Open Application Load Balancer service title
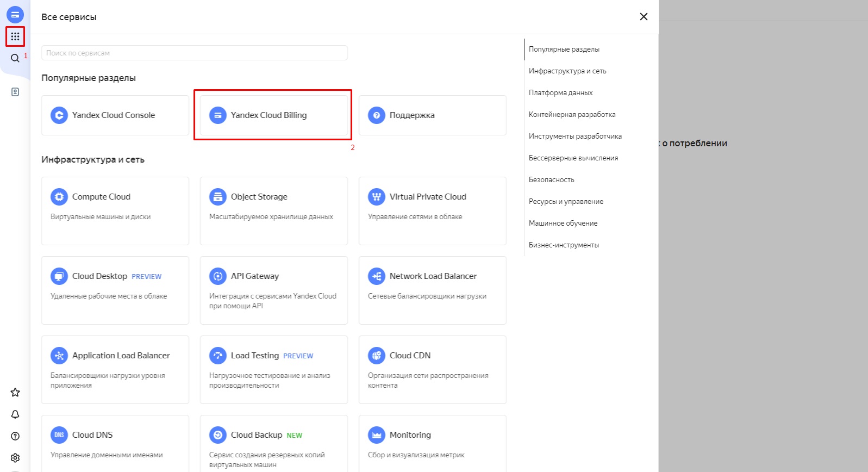The image size is (868, 472). 121,356
